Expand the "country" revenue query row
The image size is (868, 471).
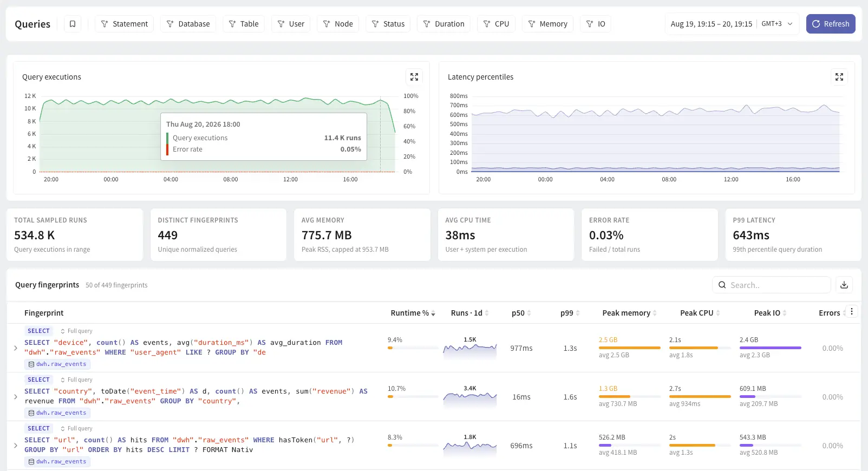click(x=15, y=397)
